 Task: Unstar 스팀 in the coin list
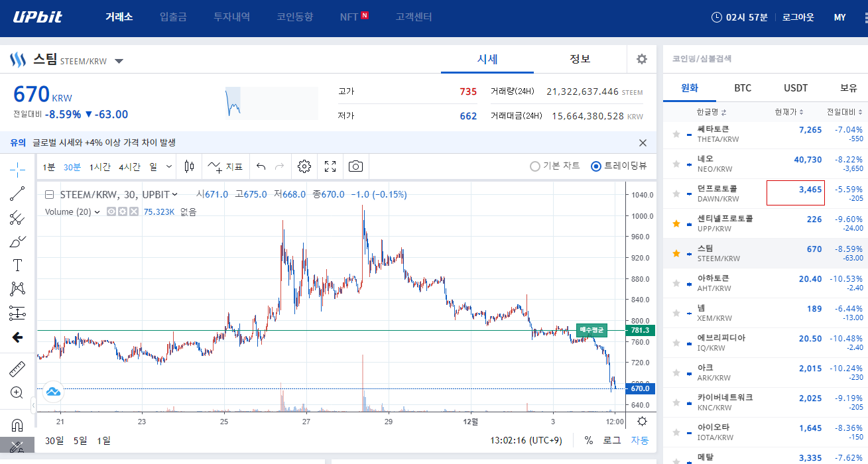tap(676, 253)
